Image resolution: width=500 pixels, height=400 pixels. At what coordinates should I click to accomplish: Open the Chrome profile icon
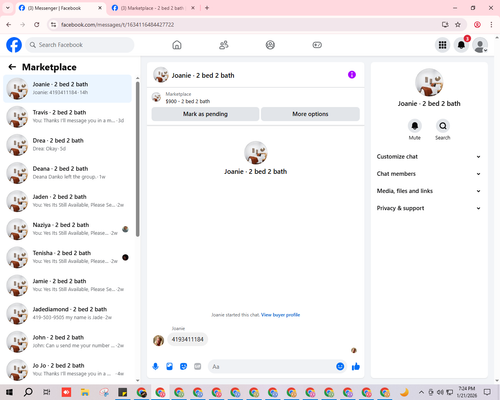click(x=477, y=25)
